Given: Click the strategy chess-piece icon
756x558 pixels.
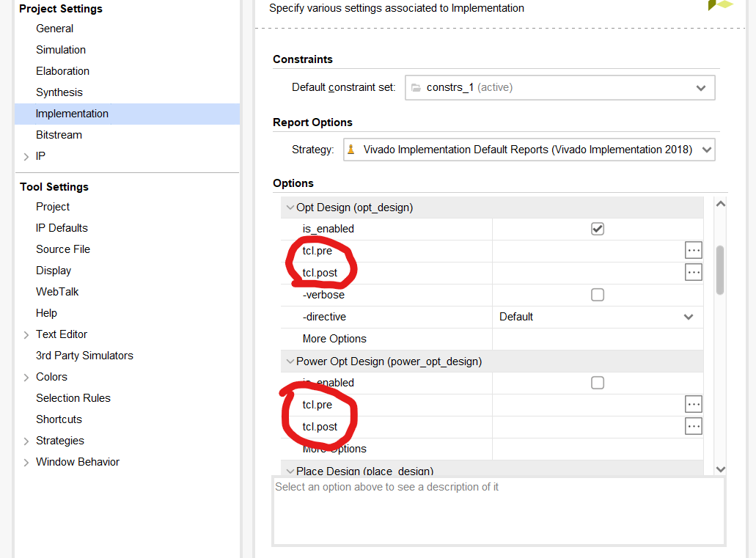Looking at the screenshot, I should coord(351,150).
